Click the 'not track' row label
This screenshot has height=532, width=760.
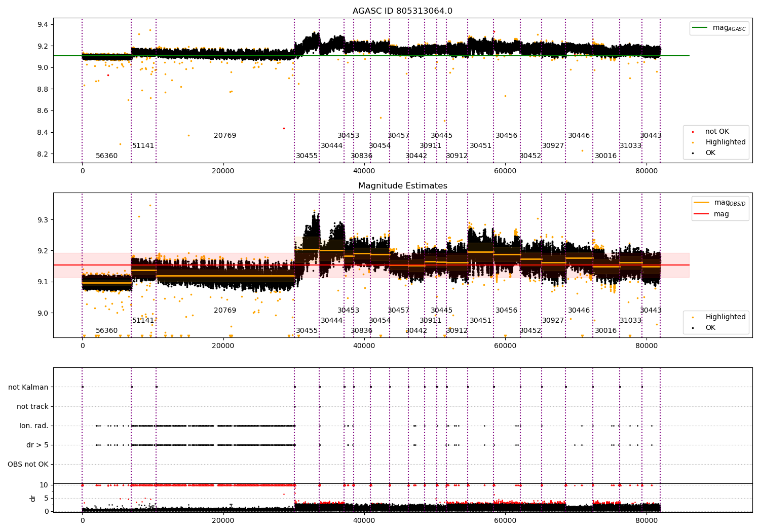pos(32,406)
